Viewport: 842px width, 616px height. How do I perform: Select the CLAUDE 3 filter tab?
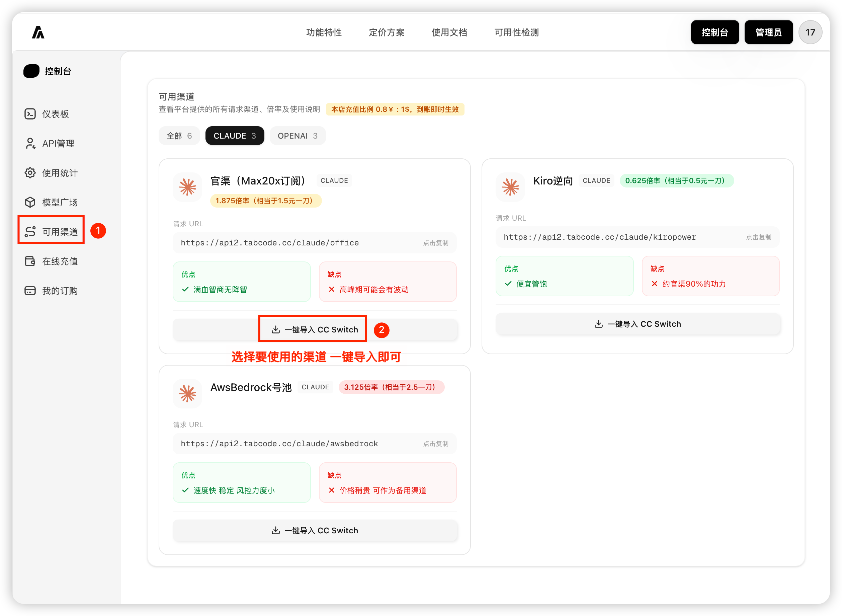[x=235, y=136]
